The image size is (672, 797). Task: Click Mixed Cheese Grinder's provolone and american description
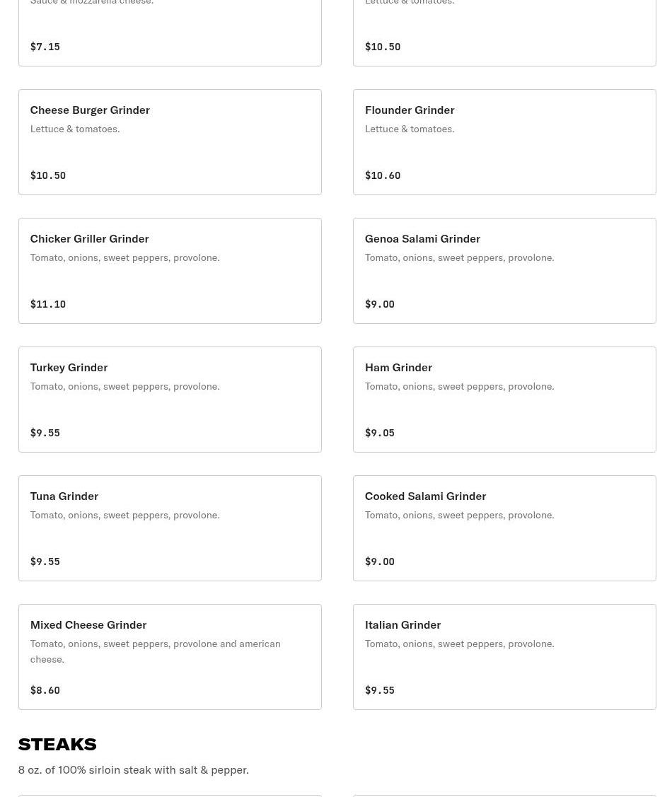pyautogui.click(x=155, y=651)
